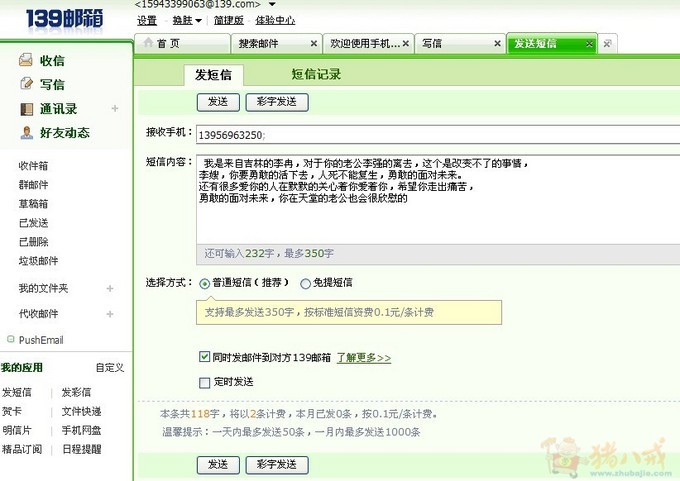Open 发短信 app in sidebar

click(x=17, y=393)
